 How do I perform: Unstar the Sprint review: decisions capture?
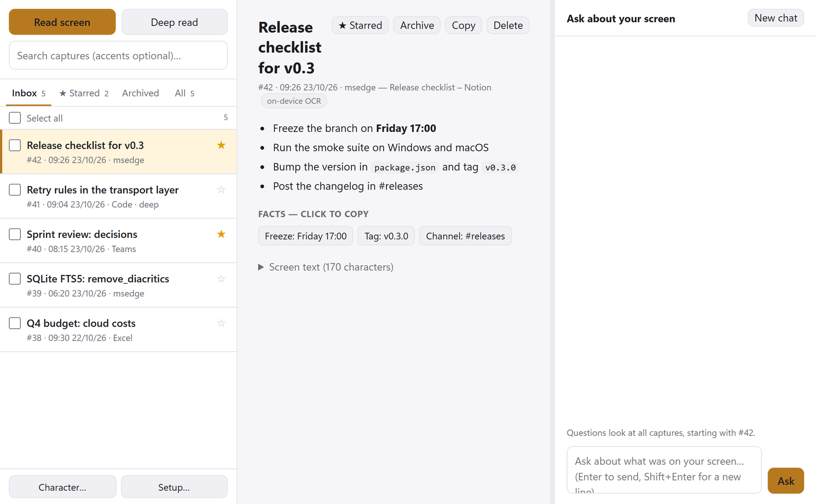click(x=221, y=234)
